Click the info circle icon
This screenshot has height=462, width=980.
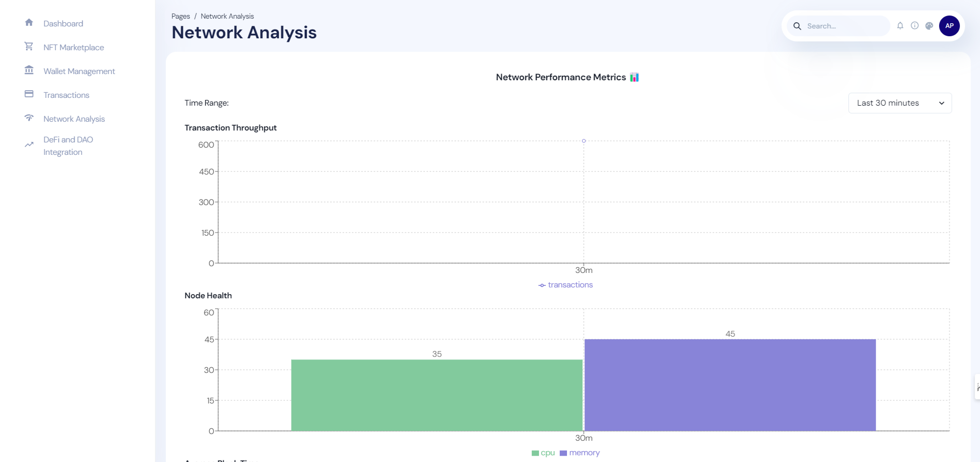915,26
